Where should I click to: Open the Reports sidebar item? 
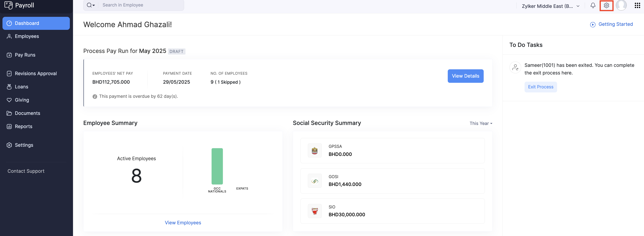pyautogui.click(x=24, y=126)
